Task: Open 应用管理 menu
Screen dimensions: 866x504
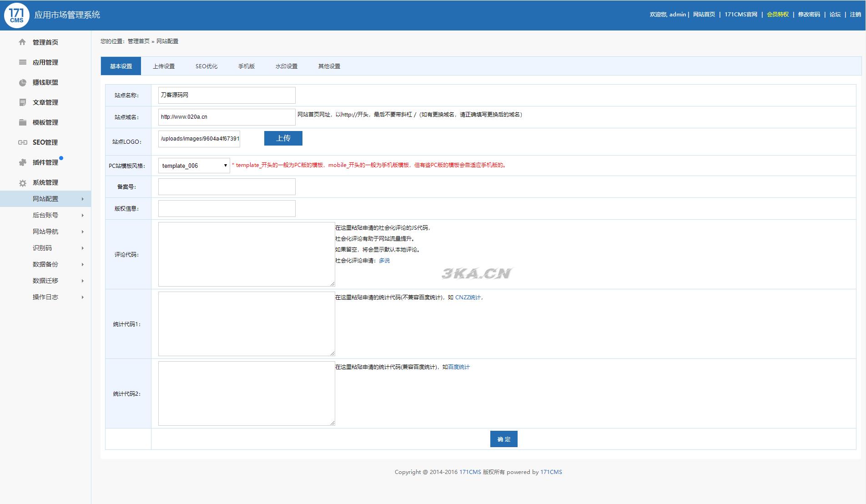Action: coord(45,62)
